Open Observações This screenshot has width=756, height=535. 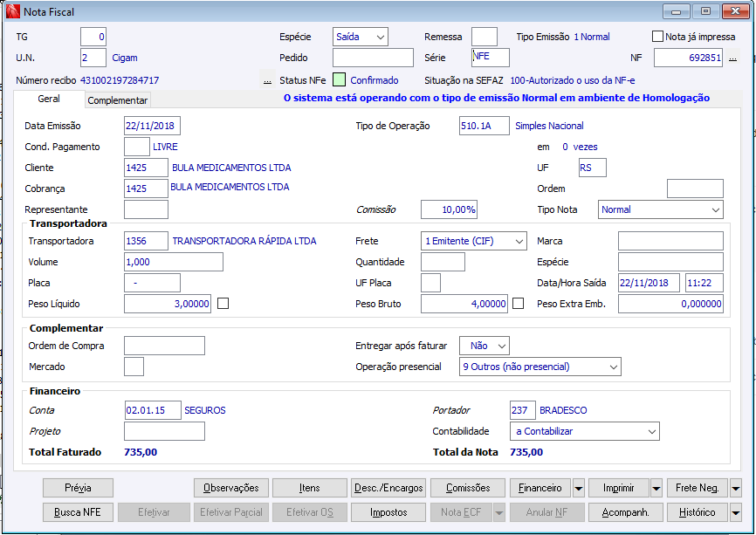(x=231, y=488)
